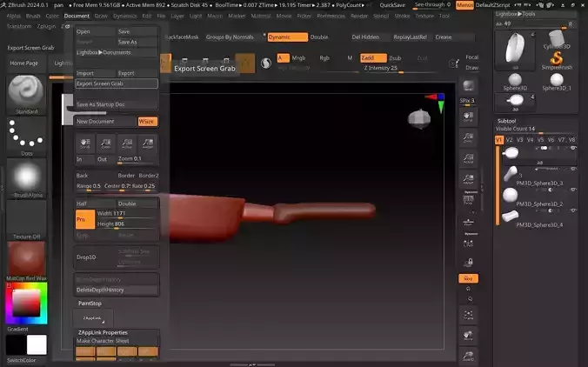Click the BPR render icon on right shelf
The height and width of the screenshot is (367, 588).
pos(468,86)
